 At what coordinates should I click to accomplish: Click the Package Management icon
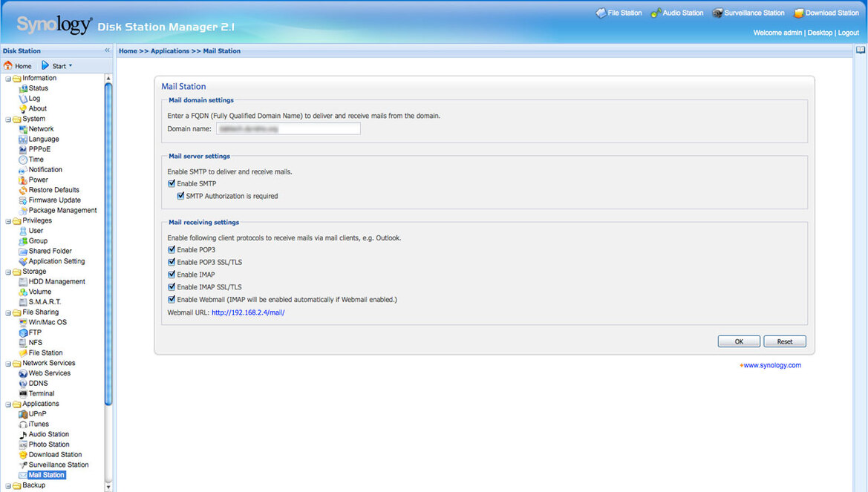23,210
